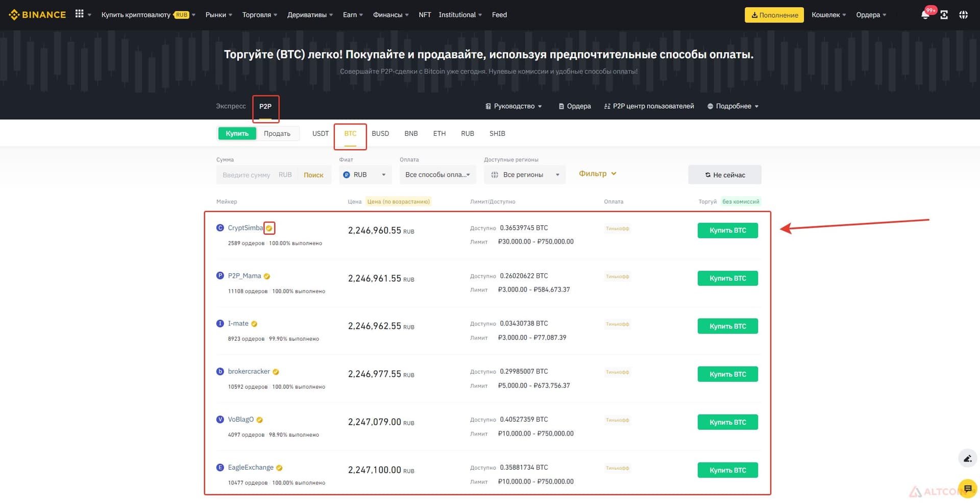Image resolution: width=980 pixels, height=503 pixels.
Task: Open the Все регионы dropdown
Action: (x=525, y=175)
